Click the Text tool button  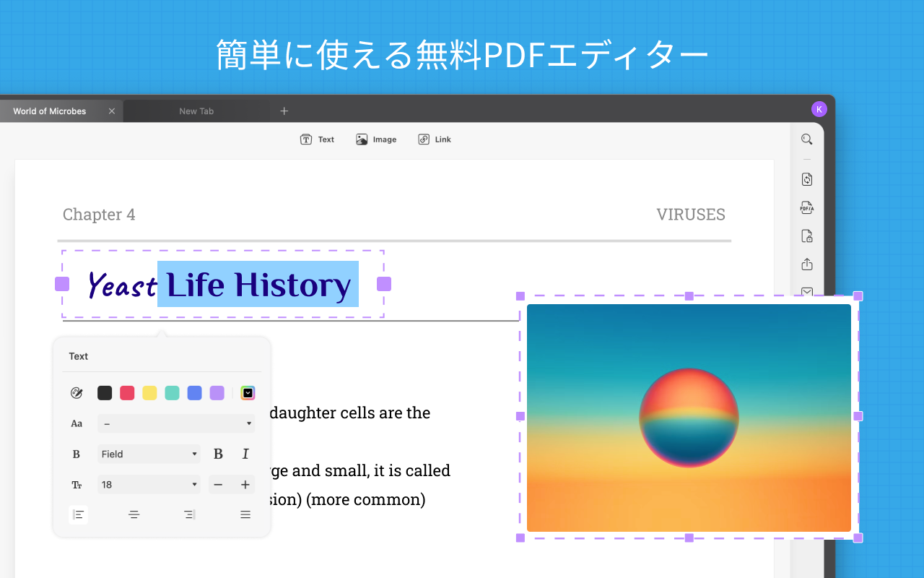pyautogui.click(x=318, y=139)
